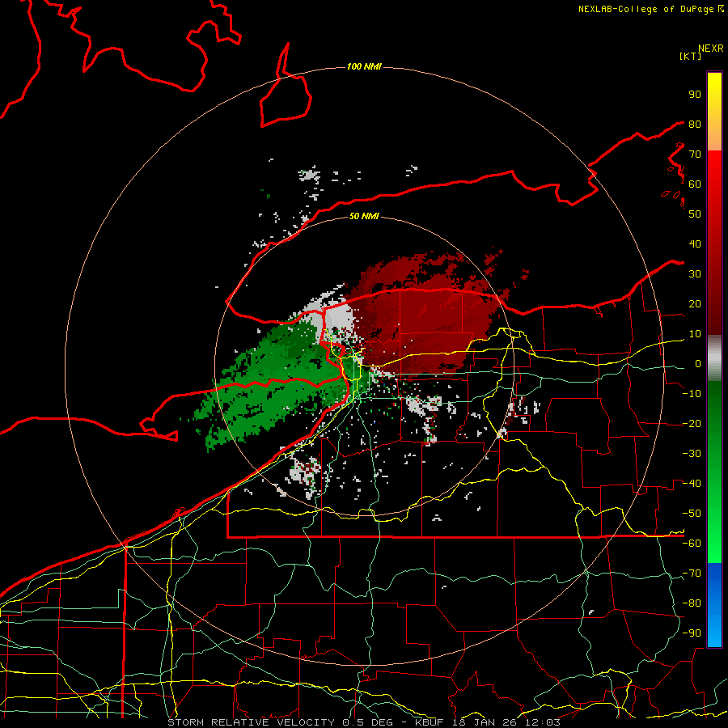Click the 0 value on the velocity scale
The height and width of the screenshot is (728, 728).
pos(698,363)
